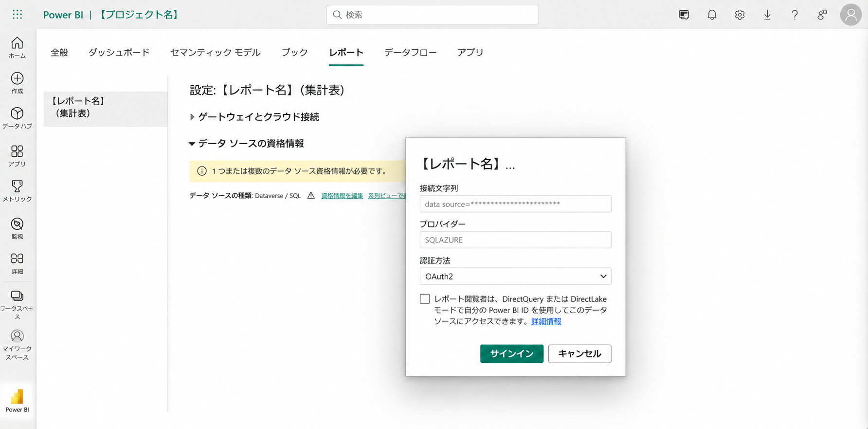Image resolution: width=868 pixels, height=429 pixels.
Task: Open the Metrics (メトリック) trophy icon
Action: coord(17,191)
